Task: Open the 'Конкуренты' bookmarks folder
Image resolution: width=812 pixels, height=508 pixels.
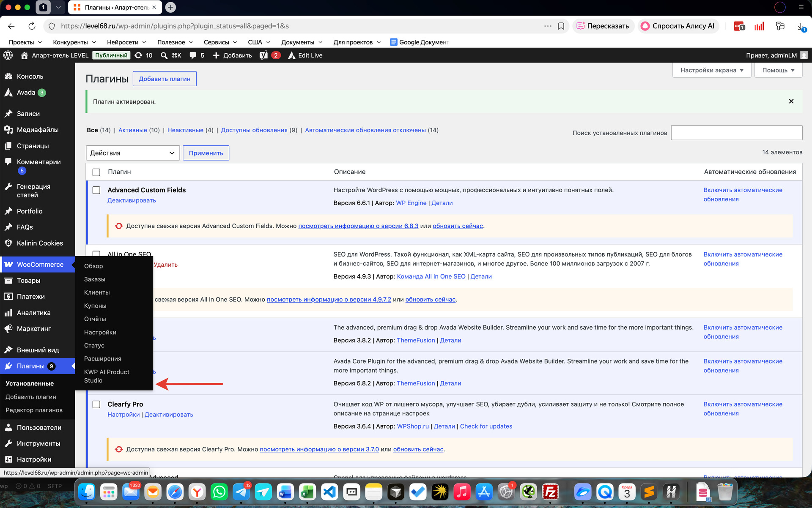Action: coord(74,42)
